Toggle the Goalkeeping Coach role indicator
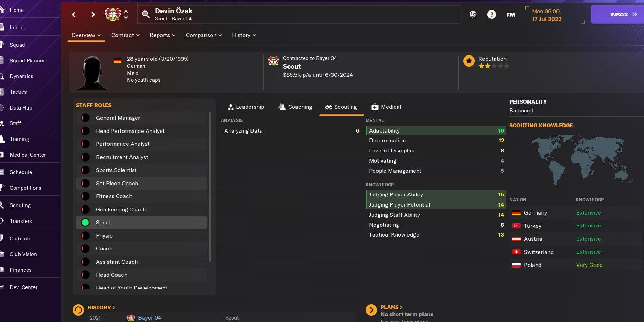644x322 pixels. tap(85, 209)
